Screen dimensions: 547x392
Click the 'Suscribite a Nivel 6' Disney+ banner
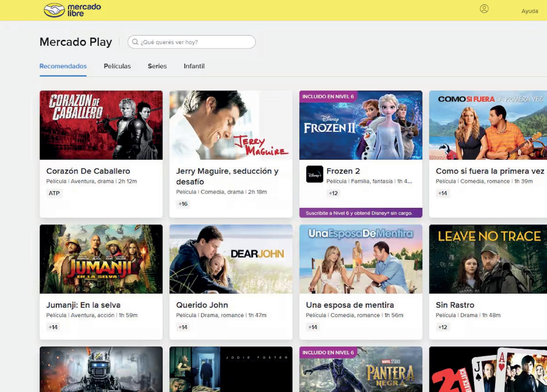(x=361, y=213)
